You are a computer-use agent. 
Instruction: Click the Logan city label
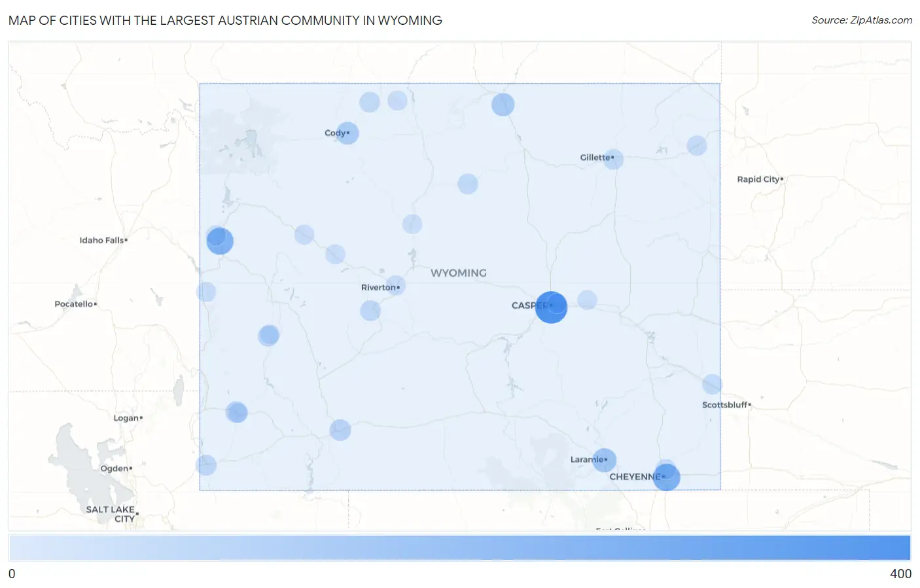tap(126, 418)
